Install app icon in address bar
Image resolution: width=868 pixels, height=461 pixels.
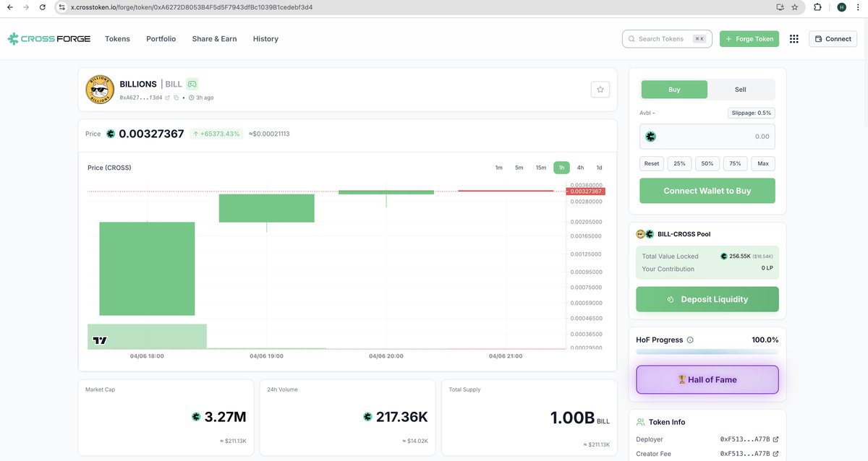click(780, 7)
